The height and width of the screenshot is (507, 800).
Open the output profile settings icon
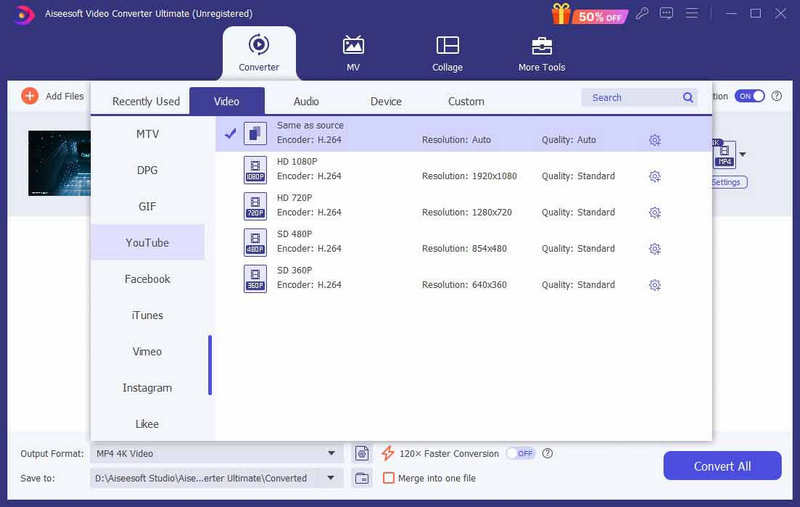(x=362, y=453)
